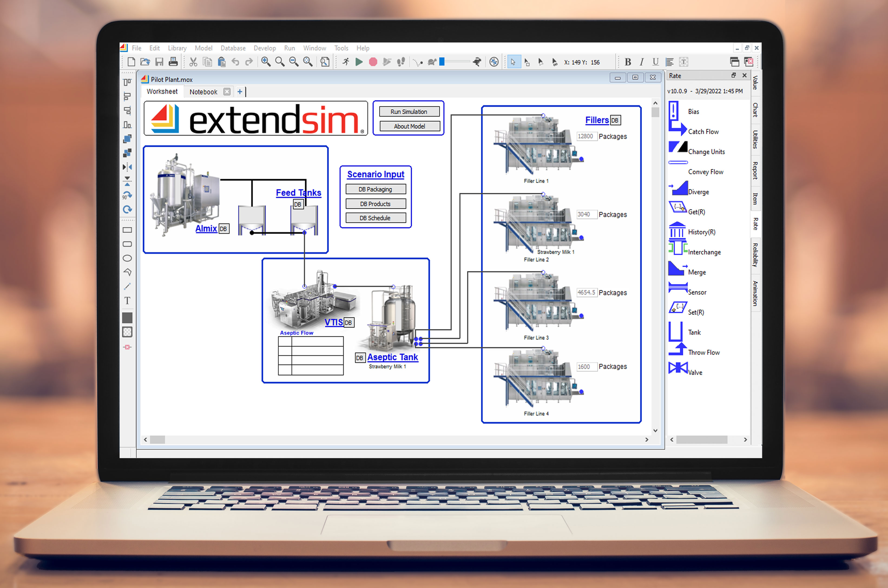
Task: Open the Develop menu
Action: (264, 48)
